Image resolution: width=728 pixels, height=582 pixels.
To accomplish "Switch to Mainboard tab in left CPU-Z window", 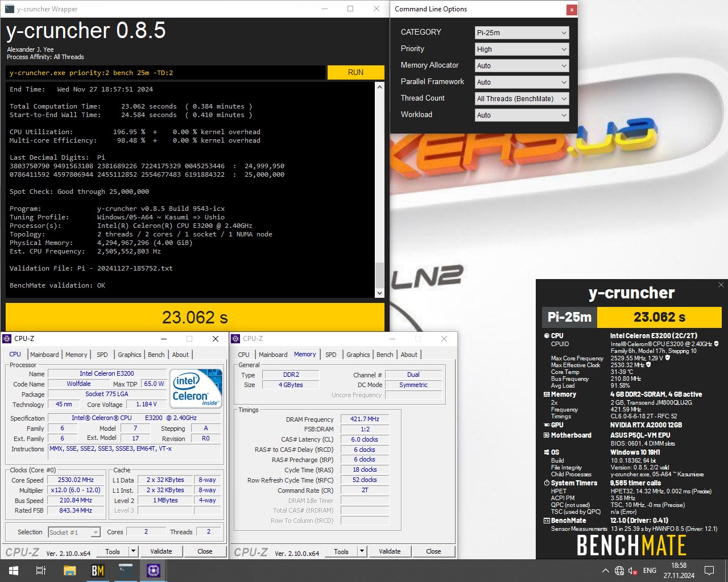I will coord(44,355).
